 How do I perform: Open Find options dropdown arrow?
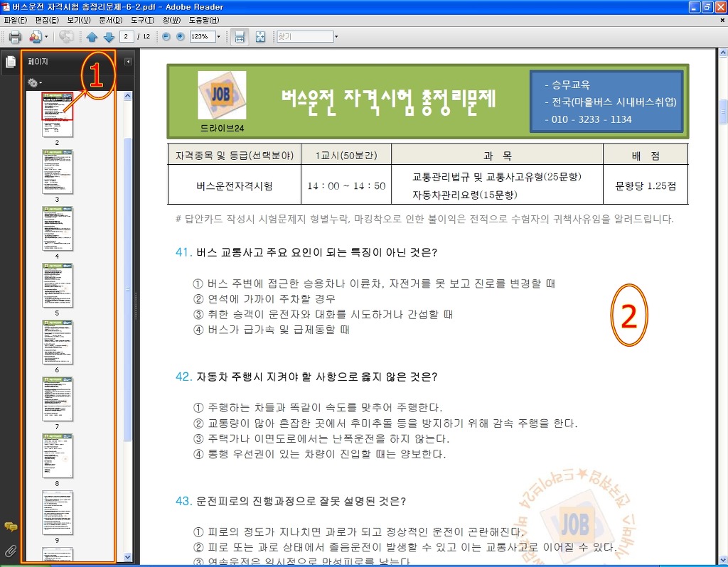click(x=336, y=37)
